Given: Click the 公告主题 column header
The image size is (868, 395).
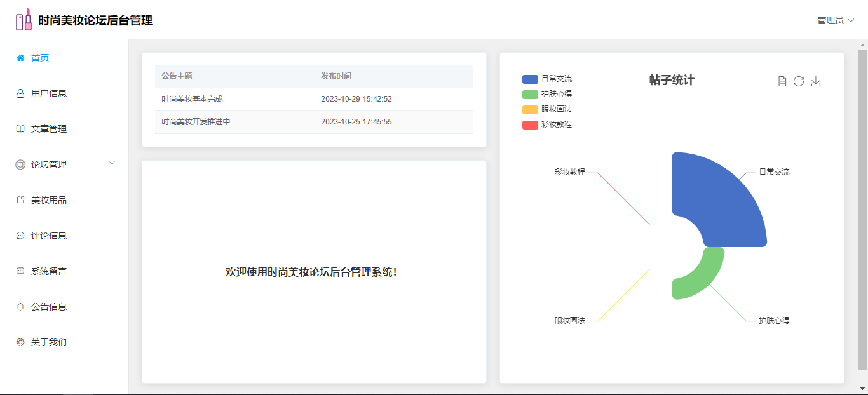Looking at the screenshot, I should (x=177, y=76).
